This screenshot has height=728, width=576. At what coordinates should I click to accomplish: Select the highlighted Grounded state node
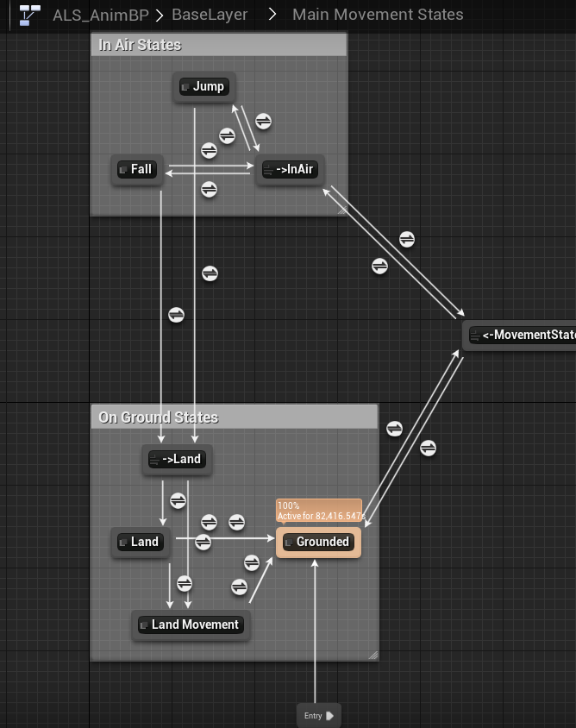pyautogui.click(x=318, y=542)
